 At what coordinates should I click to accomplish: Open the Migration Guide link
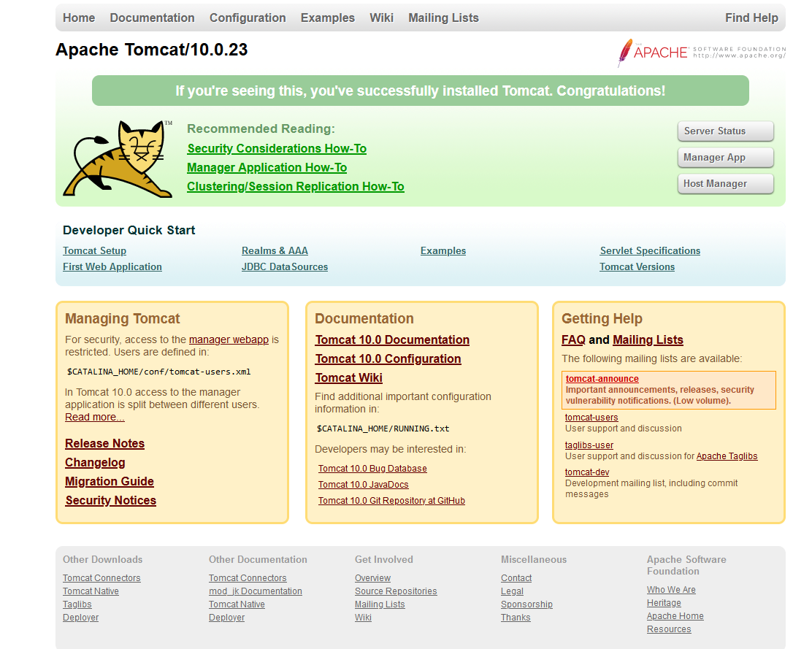110,481
